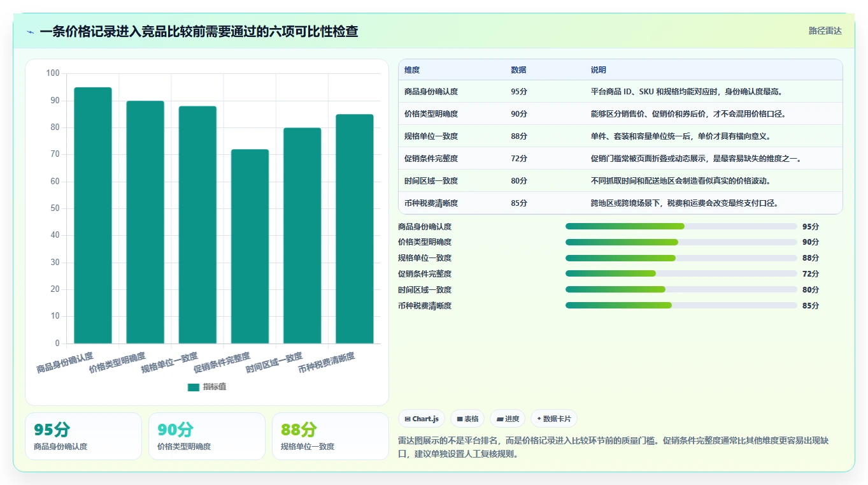Click the description starting 能够区分销售价
The image size is (868, 485).
(x=688, y=114)
